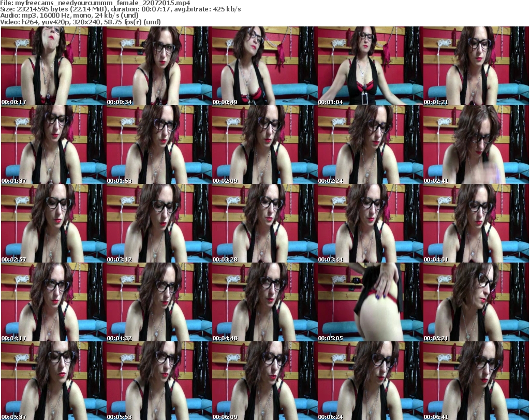The height and width of the screenshot is (420, 530).
Task: Select the thumbnail stamped 00:00:17
Action: point(54,66)
